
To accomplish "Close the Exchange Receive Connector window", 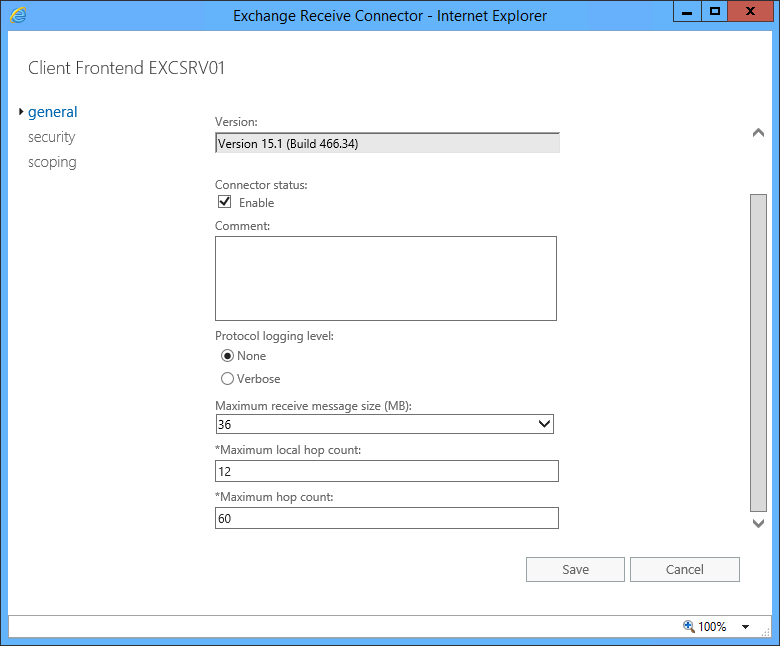I will coord(750,12).
